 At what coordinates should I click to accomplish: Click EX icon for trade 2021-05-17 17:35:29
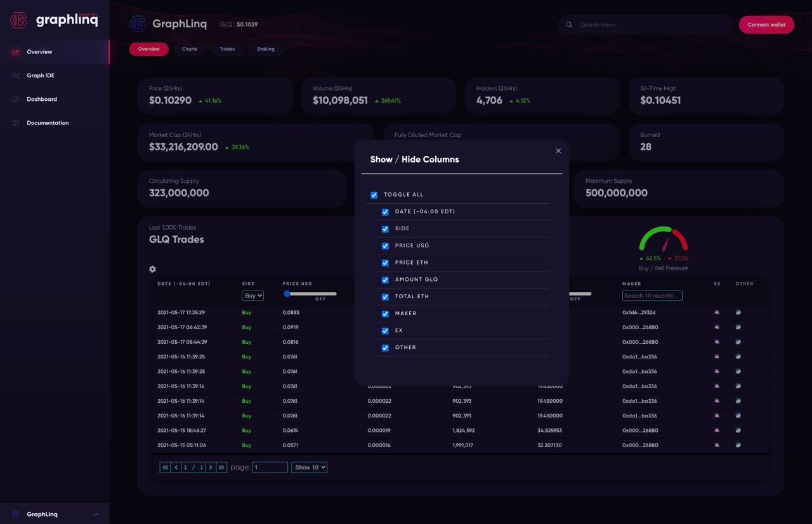(717, 312)
